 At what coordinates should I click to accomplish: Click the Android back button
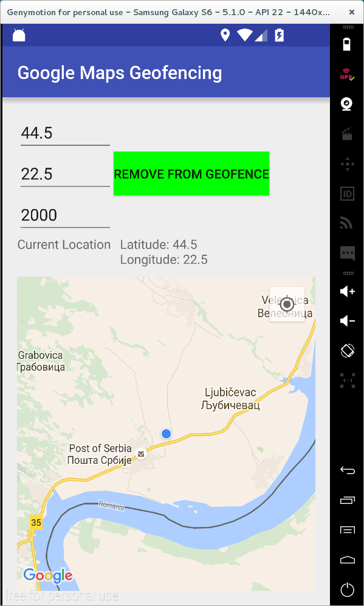(347, 470)
